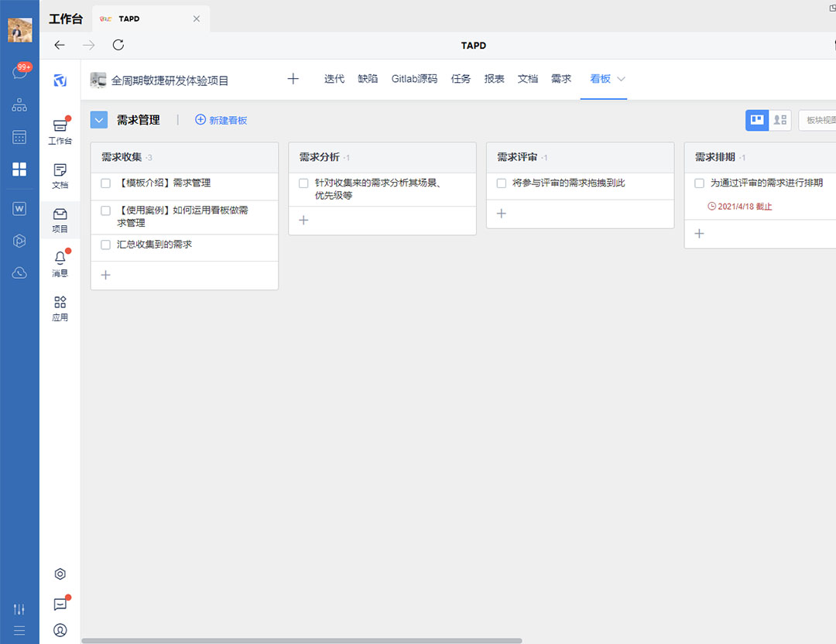The width and height of the screenshot is (836, 644).
Task: Switch to the Gitlab源码 tab
Action: pos(414,79)
